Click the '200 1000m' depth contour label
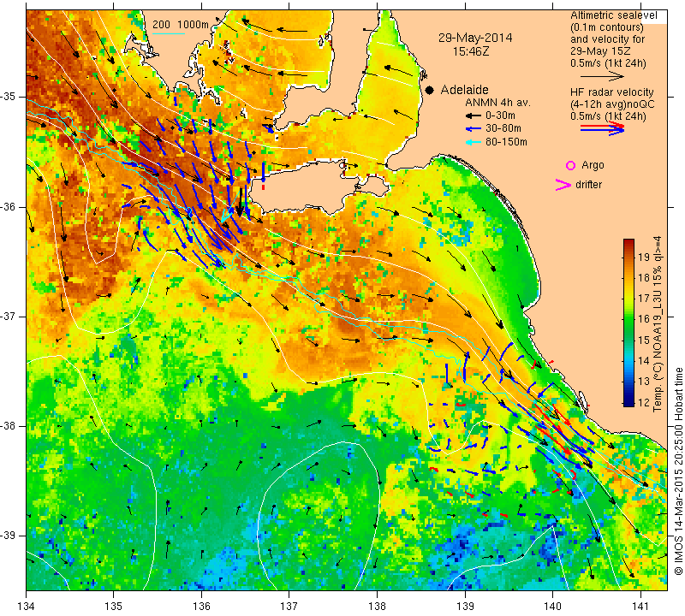The image size is (685, 616). coord(181,25)
